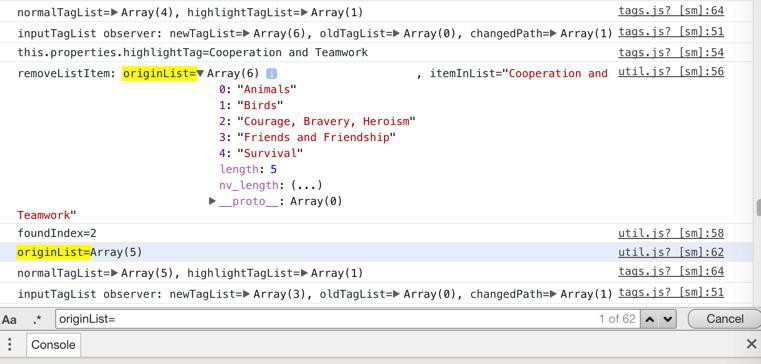Open source link util.js:58

tap(671, 233)
